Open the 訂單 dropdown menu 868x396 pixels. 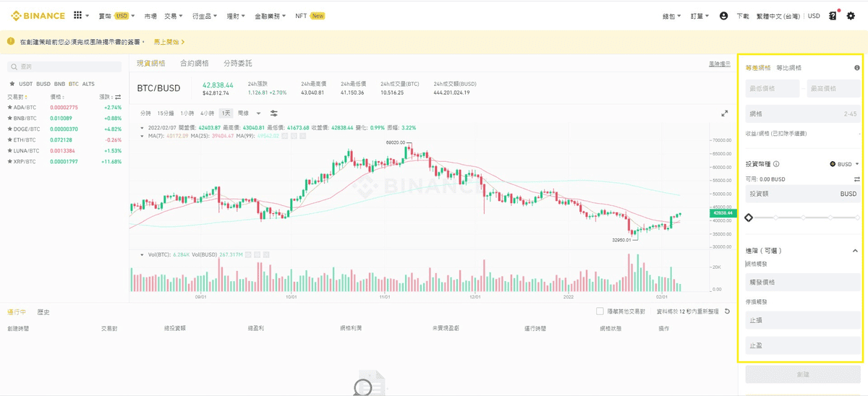coord(699,16)
